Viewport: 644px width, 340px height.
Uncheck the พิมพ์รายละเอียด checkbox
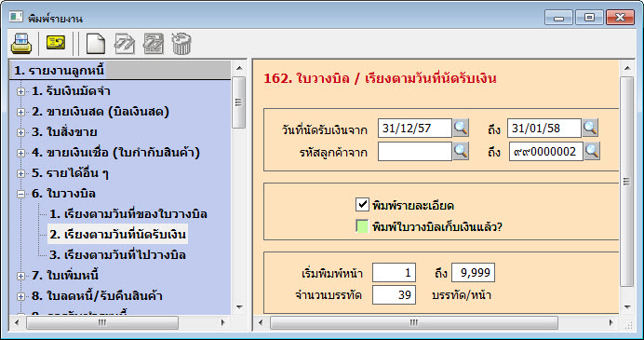(362, 204)
